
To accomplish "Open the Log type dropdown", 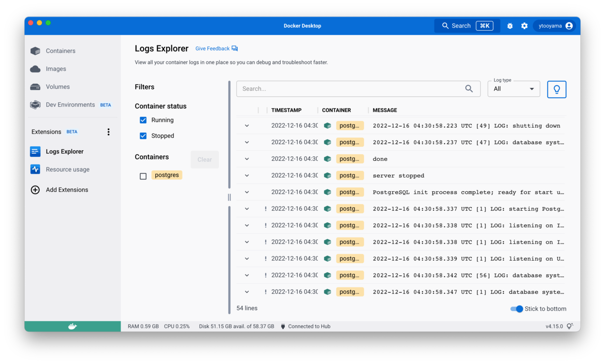I will 514,89.
